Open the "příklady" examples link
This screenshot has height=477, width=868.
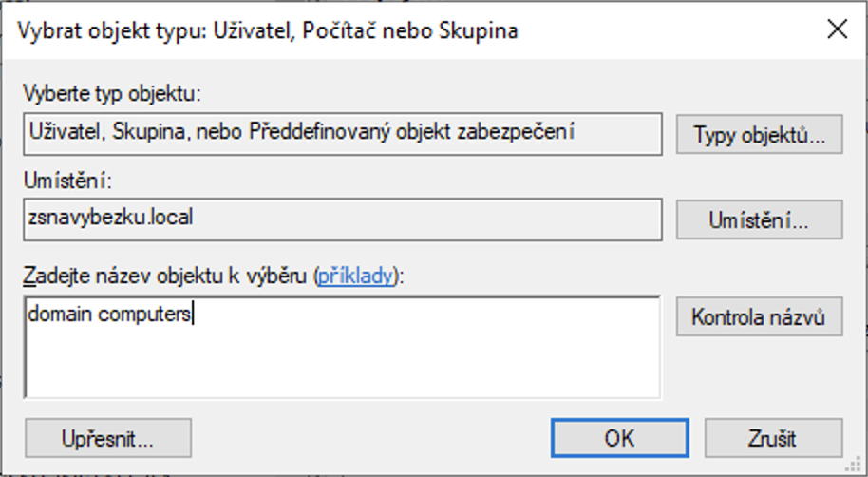354,277
